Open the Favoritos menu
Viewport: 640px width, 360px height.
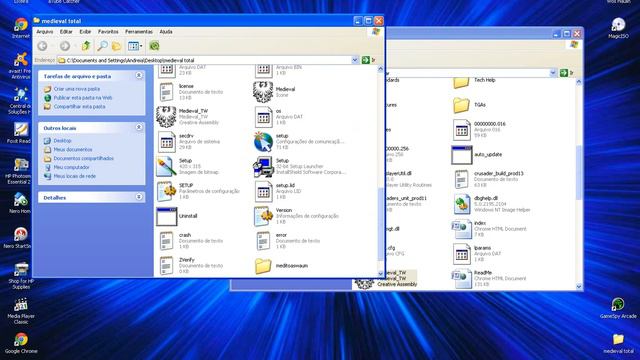(x=108, y=31)
